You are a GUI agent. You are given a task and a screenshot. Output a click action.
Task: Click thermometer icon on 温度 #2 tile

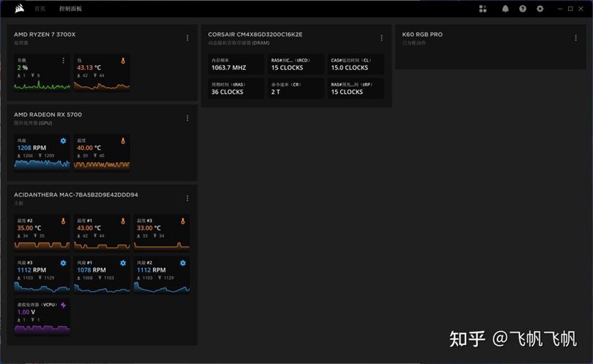(63, 221)
